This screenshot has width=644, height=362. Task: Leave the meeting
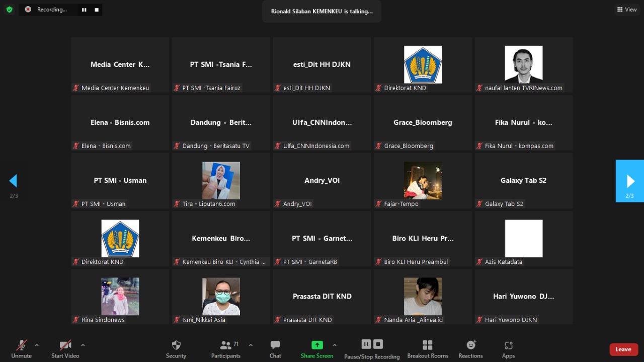pos(623,349)
